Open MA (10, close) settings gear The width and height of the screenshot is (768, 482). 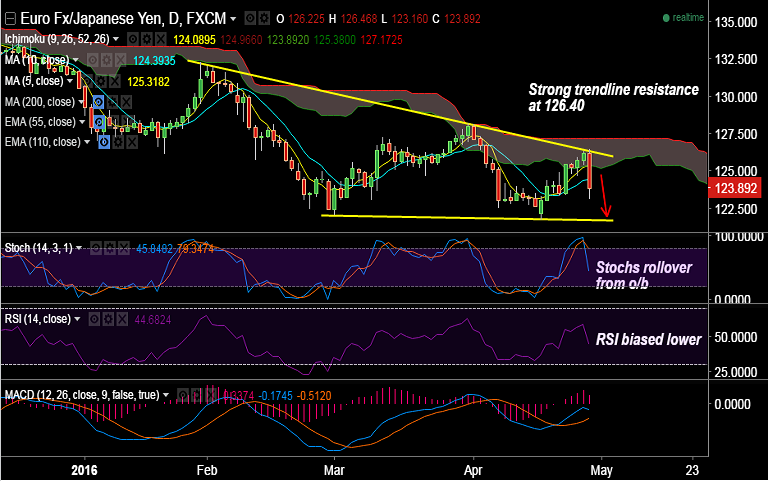107,60
